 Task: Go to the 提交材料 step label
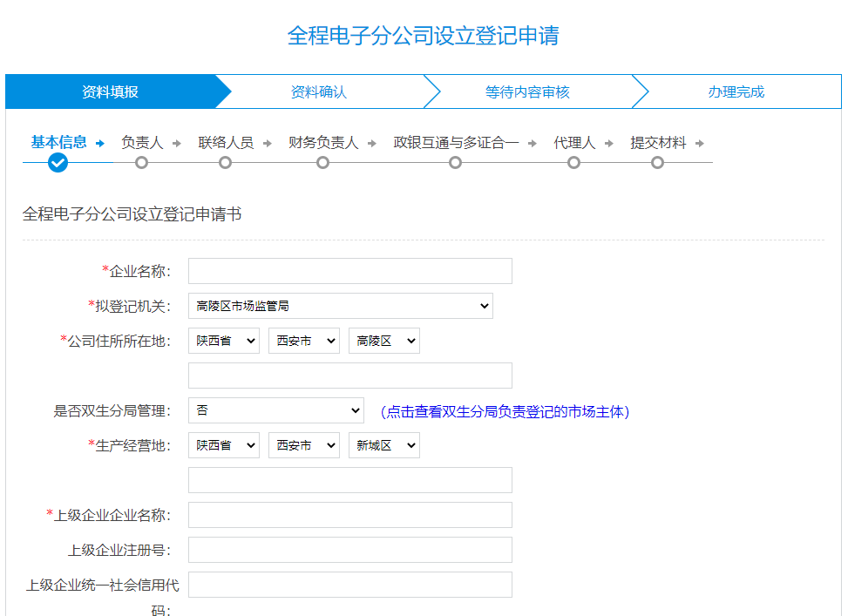tap(658, 143)
